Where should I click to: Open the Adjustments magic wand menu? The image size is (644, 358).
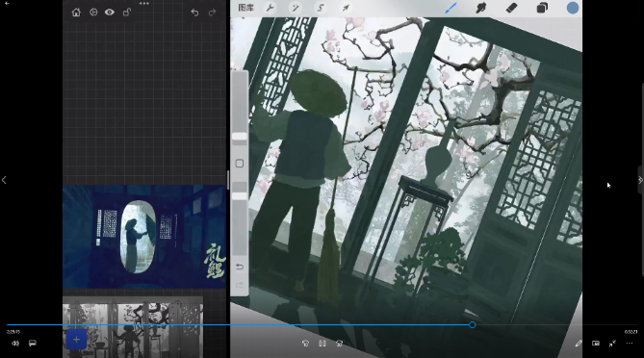pyautogui.click(x=296, y=8)
